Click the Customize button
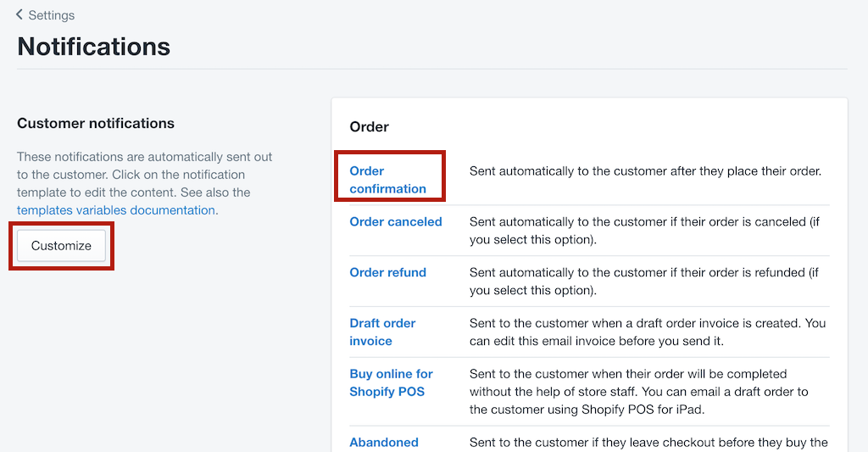 61,245
